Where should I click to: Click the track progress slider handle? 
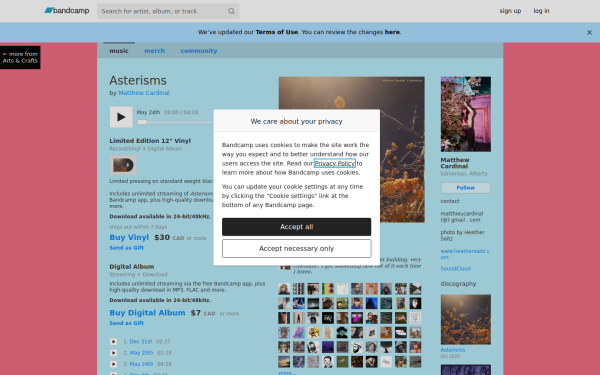click(142, 122)
